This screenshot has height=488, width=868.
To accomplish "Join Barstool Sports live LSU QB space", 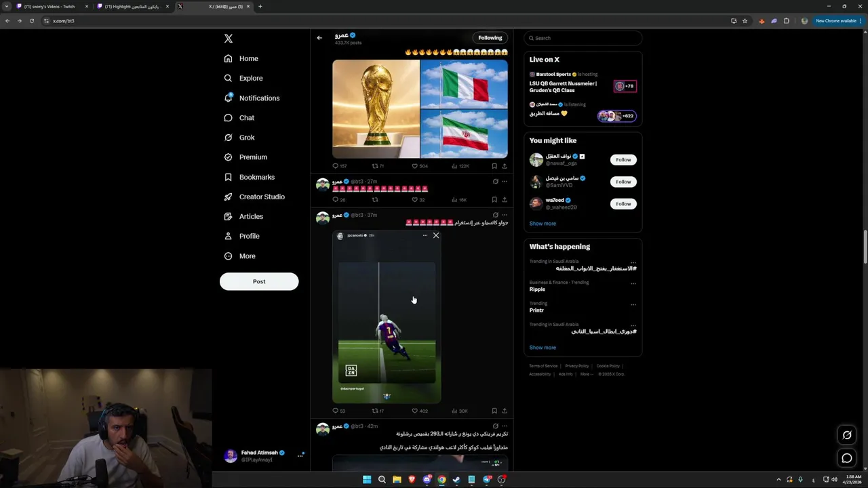I will tap(583, 83).
